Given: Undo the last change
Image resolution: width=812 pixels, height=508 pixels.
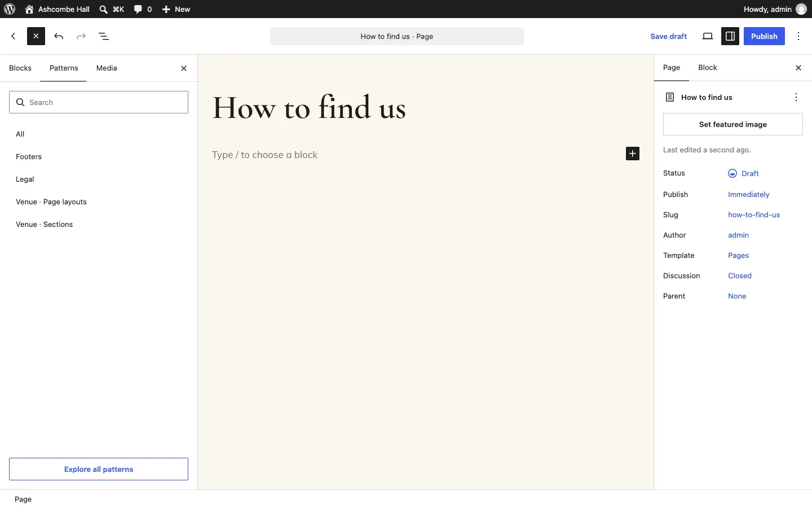Looking at the screenshot, I should click(x=59, y=36).
